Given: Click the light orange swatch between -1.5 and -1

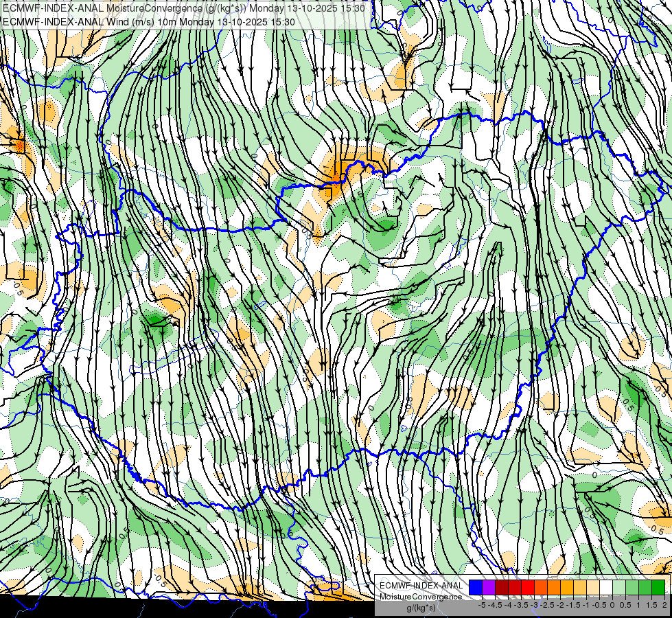Looking at the screenshot, I should [x=580, y=587].
